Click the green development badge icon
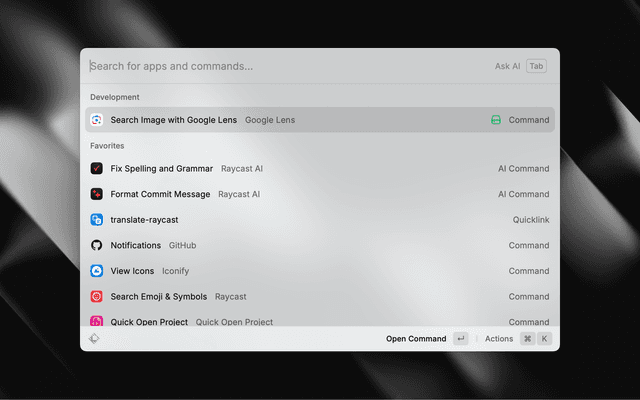 coord(496,120)
